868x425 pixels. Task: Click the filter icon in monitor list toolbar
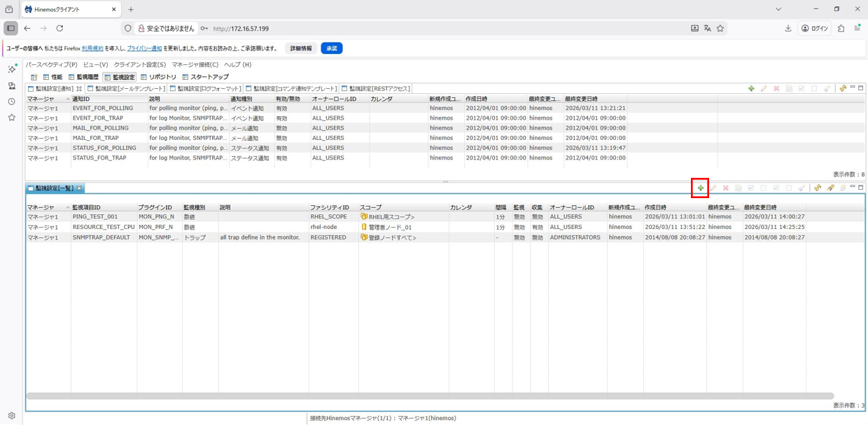tap(830, 188)
